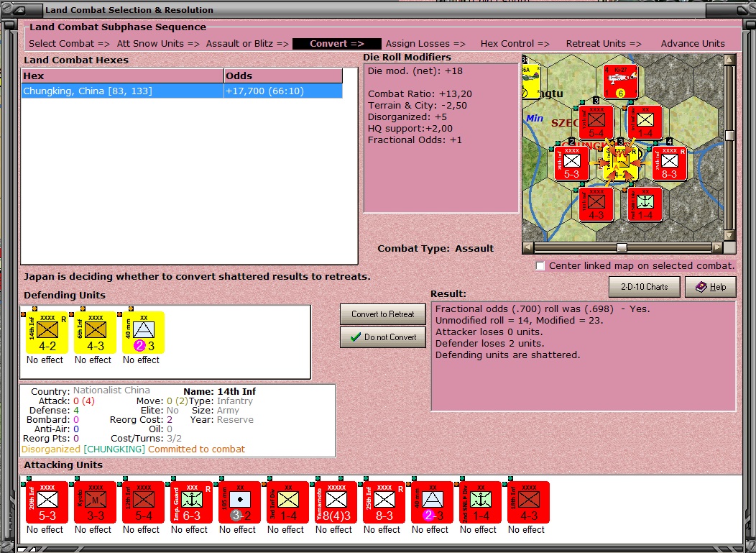This screenshot has height=553, width=756.
Task: Open the 2-D-10 Charts
Action: [x=644, y=287]
